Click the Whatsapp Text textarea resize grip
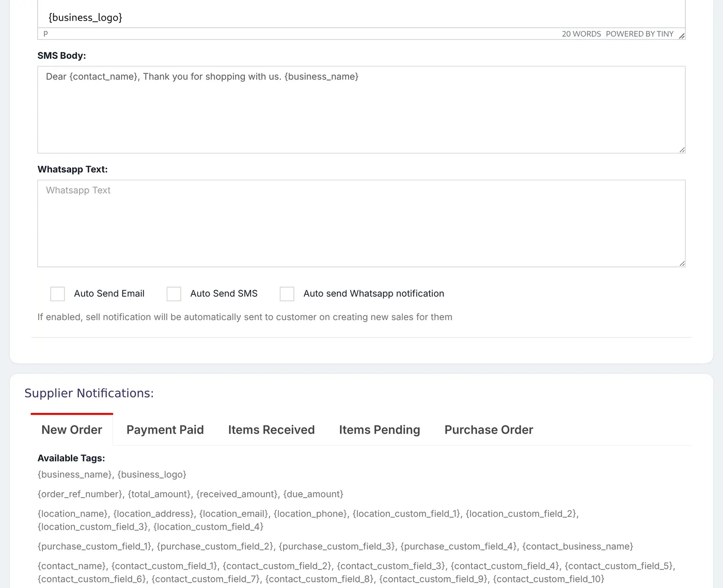 click(x=682, y=263)
